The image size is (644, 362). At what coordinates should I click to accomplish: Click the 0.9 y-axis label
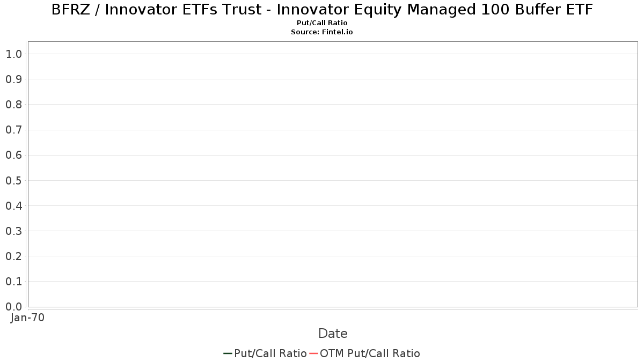pos(13,79)
